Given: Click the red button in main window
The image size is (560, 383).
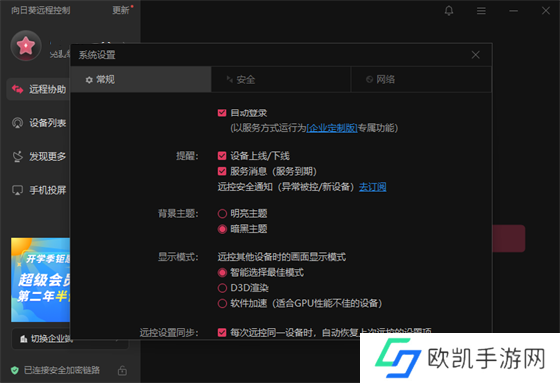Looking at the screenshot, I should coord(509,238).
